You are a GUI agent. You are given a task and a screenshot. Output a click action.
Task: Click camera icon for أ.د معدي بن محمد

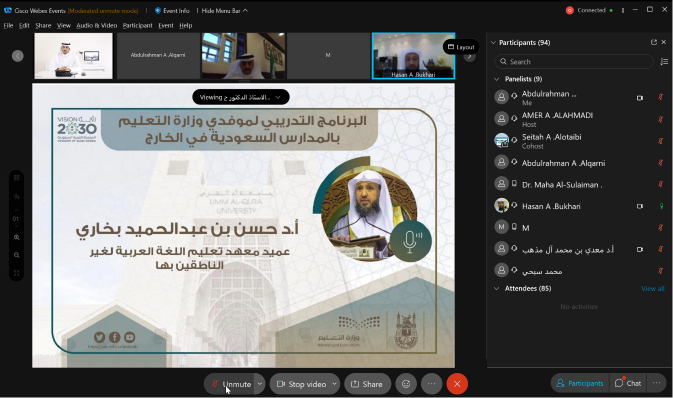point(640,249)
